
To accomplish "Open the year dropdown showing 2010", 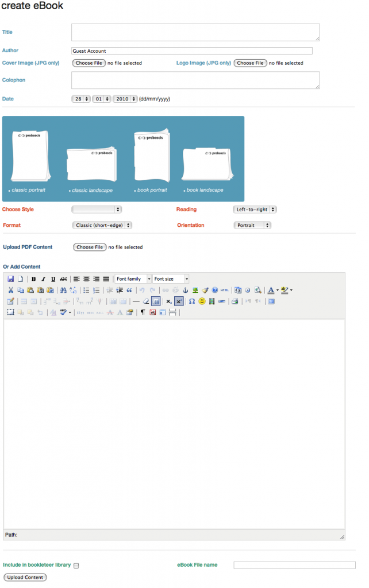I will tap(125, 99).
